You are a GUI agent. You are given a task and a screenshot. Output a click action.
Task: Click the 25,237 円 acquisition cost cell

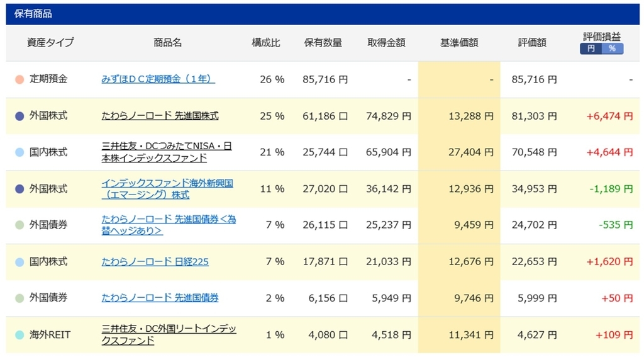click(389, 225)
